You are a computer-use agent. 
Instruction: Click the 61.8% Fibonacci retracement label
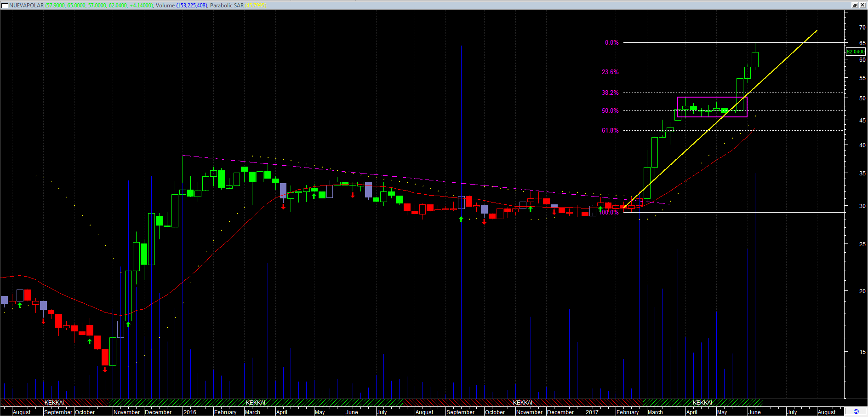pyautogui.click(x=610, y=131)
